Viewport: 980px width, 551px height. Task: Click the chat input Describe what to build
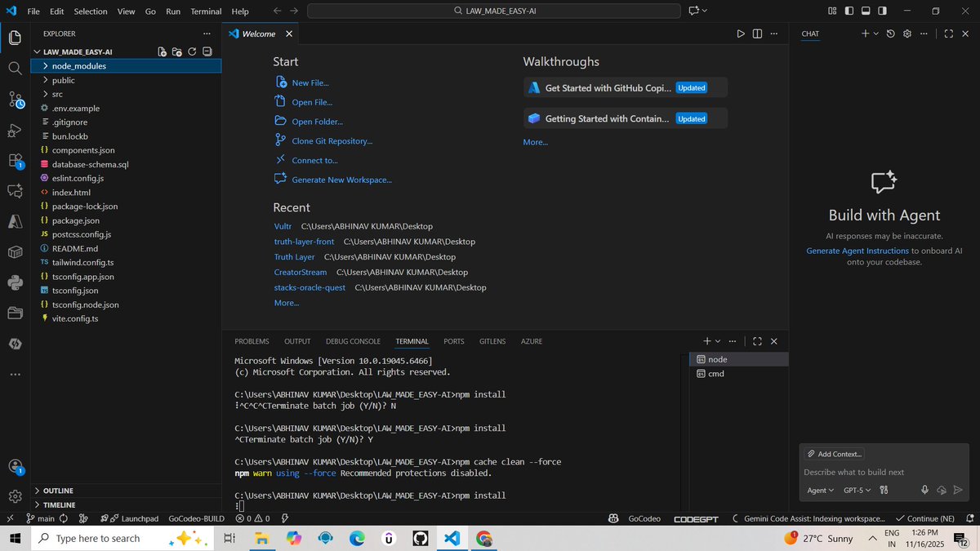[x=884, y=472]
